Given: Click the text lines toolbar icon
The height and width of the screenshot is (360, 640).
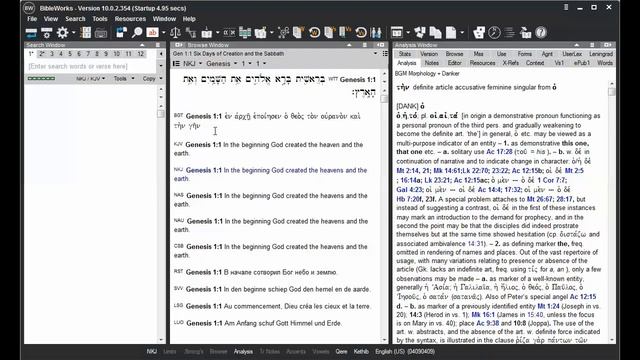Looking at the screenshot, I should click(509, 33).
